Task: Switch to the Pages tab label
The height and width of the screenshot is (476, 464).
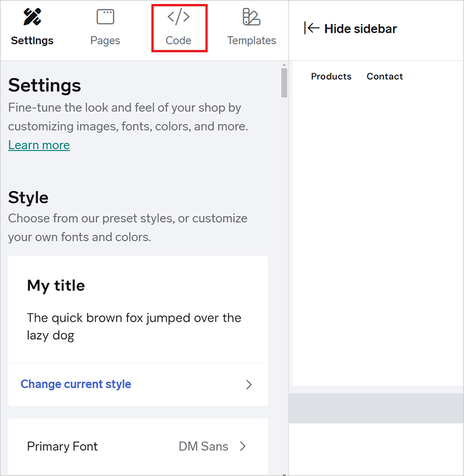Action: pos(105,40)
